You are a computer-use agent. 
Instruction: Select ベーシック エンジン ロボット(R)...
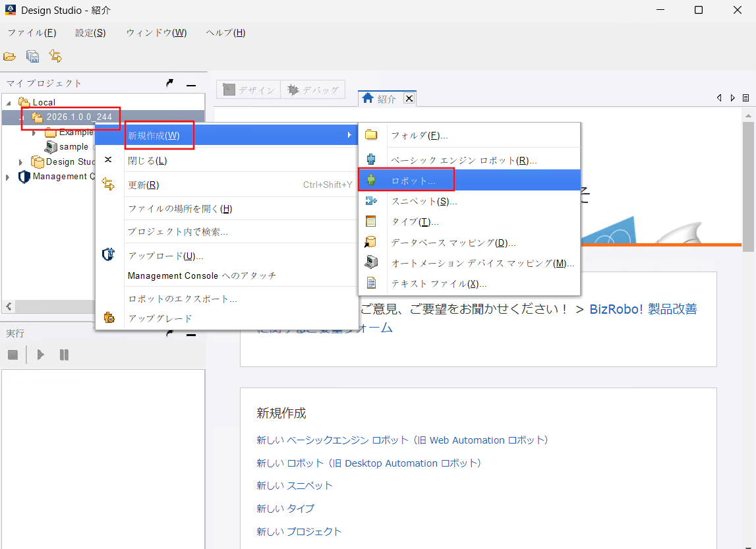[469, 160]
